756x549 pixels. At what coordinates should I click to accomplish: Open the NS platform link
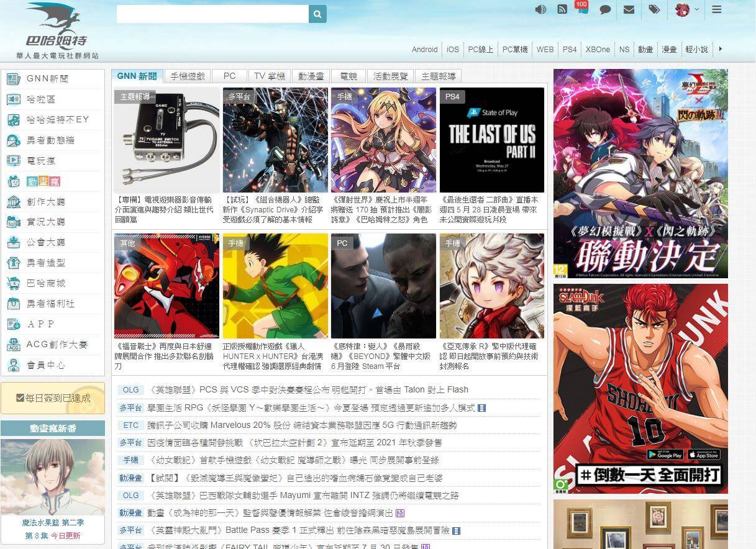(x=624, y=49)
